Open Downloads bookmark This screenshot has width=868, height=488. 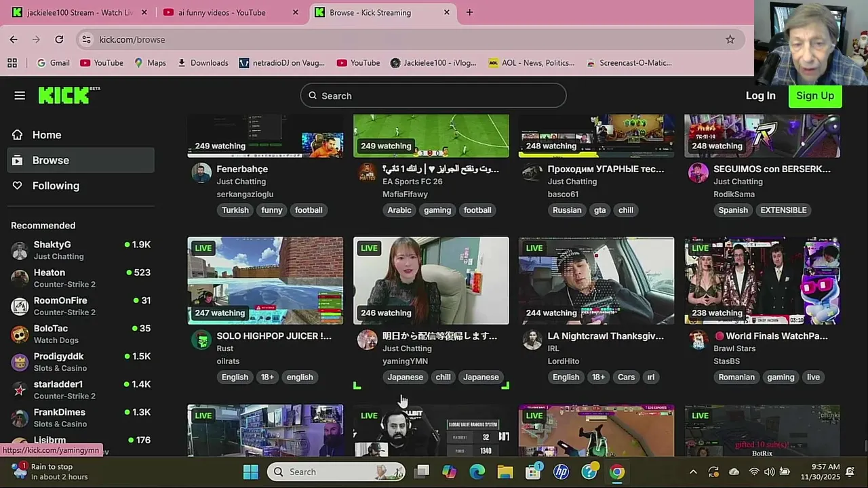coord(203,62)
